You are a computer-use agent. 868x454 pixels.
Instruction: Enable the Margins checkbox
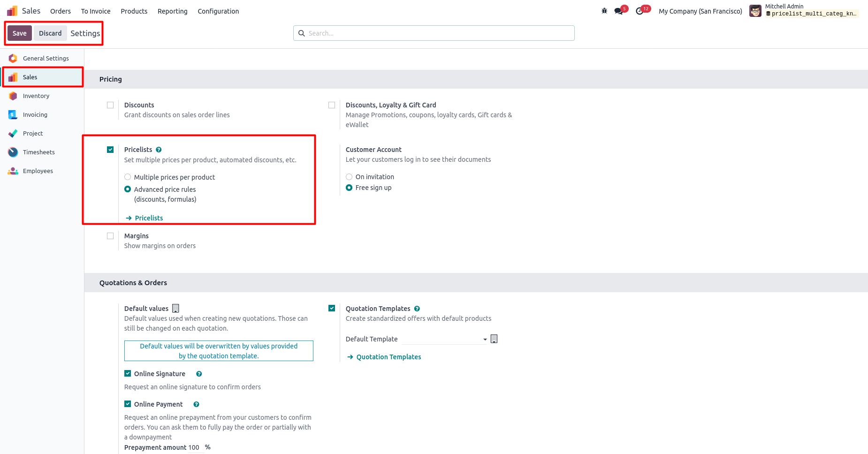(110, 236)
